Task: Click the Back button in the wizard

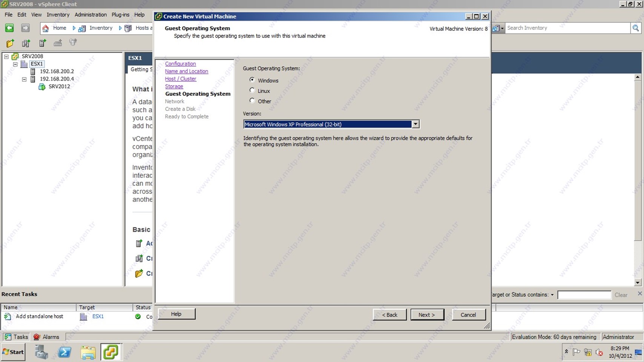Action: coord(389,314)
